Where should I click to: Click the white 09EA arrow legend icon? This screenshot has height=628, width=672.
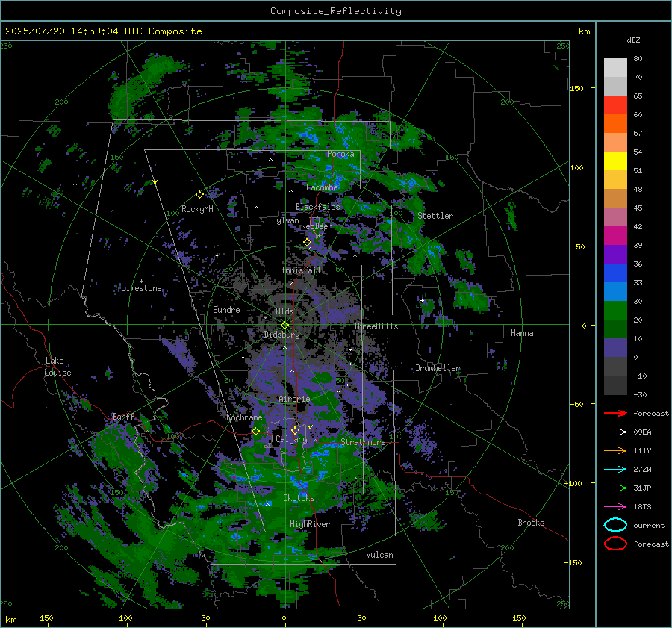tap(615, 432)
